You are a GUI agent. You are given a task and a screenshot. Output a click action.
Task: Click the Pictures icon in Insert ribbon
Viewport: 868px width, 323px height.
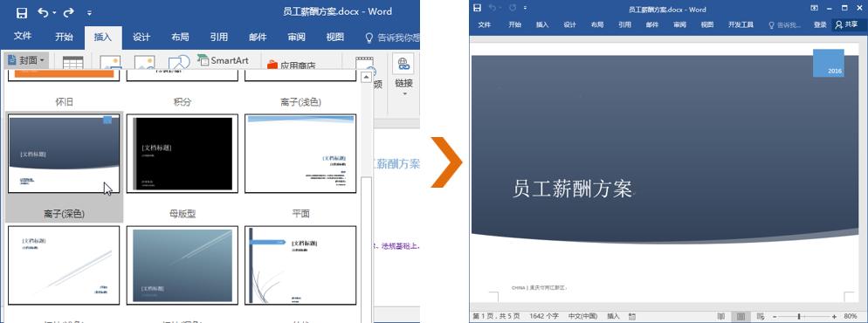coord(110,63)
